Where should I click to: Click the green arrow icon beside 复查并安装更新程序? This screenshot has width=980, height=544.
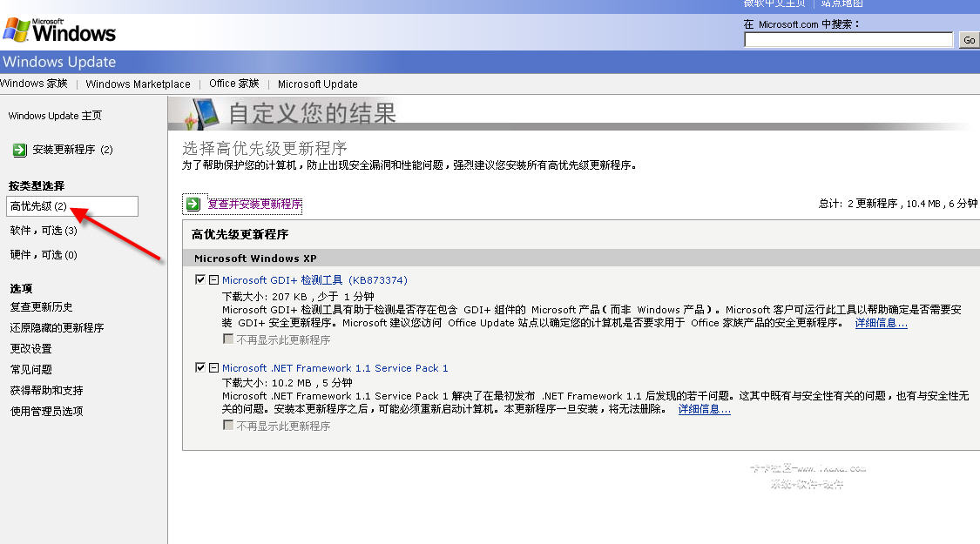pos(193,204)
